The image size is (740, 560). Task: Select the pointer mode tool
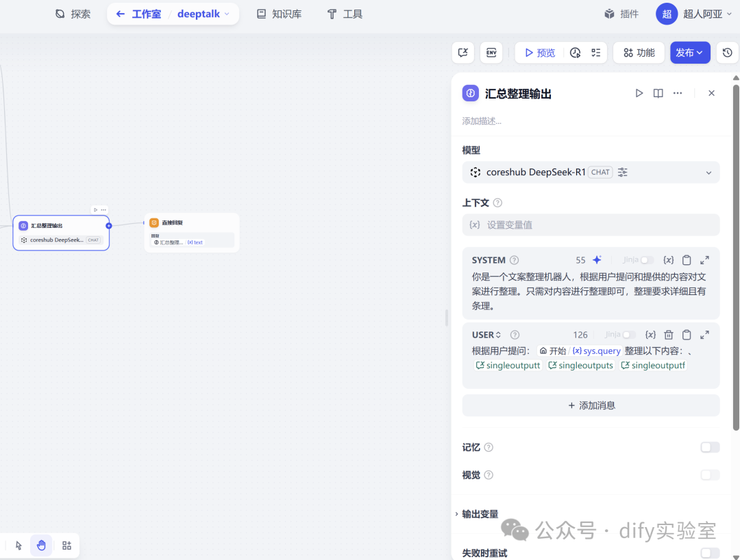pyautogui.click(x=19, y=546)
